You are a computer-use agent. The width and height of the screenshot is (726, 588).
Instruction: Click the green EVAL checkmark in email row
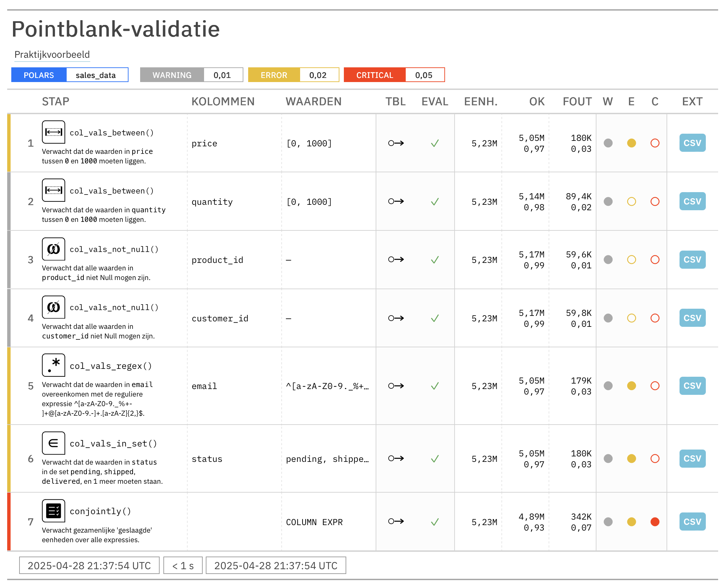click(434, 386)
